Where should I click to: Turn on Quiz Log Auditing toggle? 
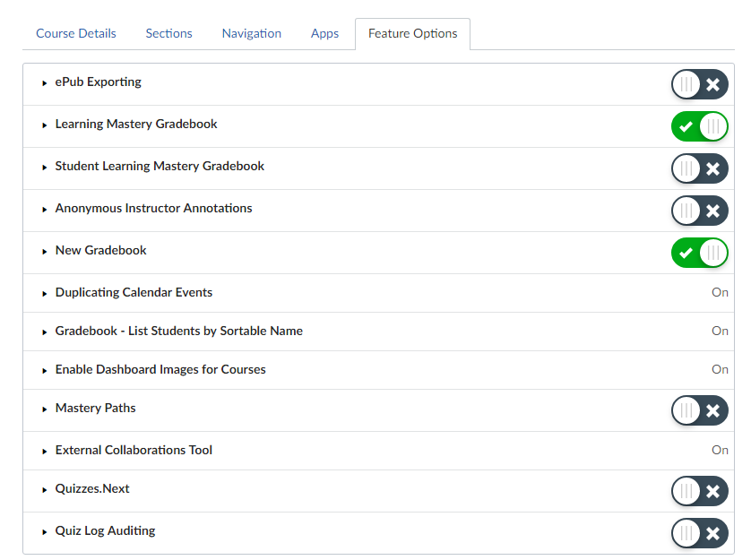click(699, 533)
